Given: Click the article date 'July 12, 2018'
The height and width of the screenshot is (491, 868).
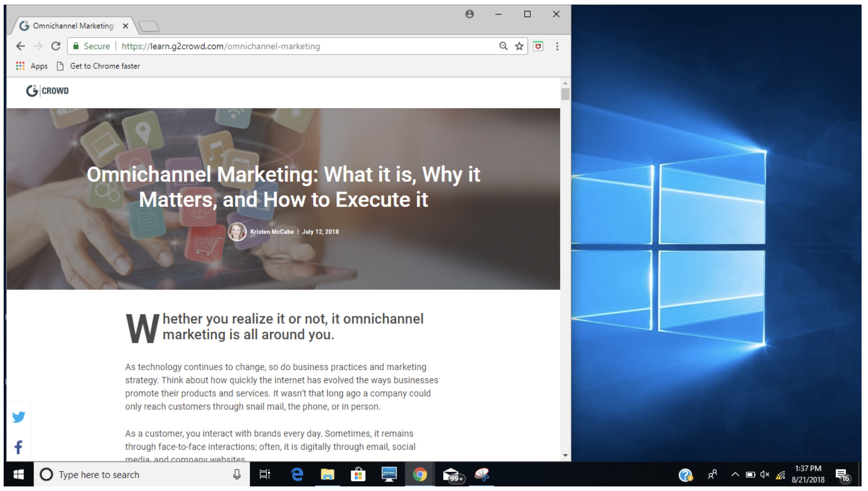Looking at the screenshot, I should coord(320,232).
